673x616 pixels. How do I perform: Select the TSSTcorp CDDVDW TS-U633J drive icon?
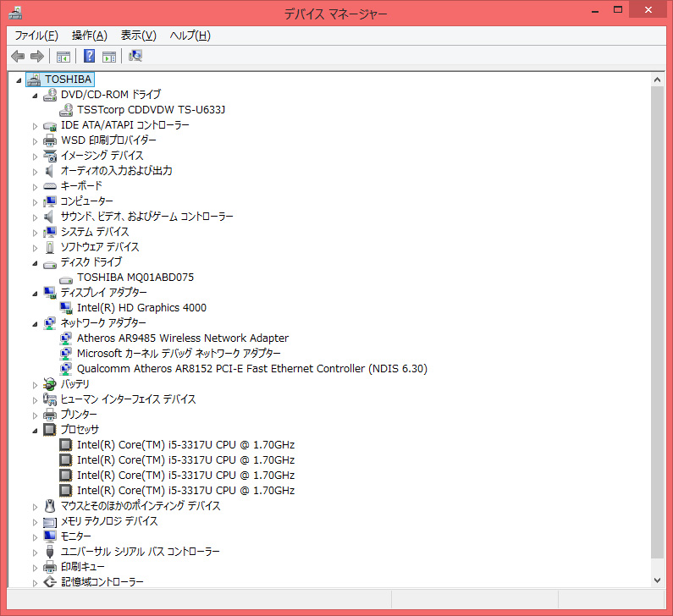tap(67, 110)
